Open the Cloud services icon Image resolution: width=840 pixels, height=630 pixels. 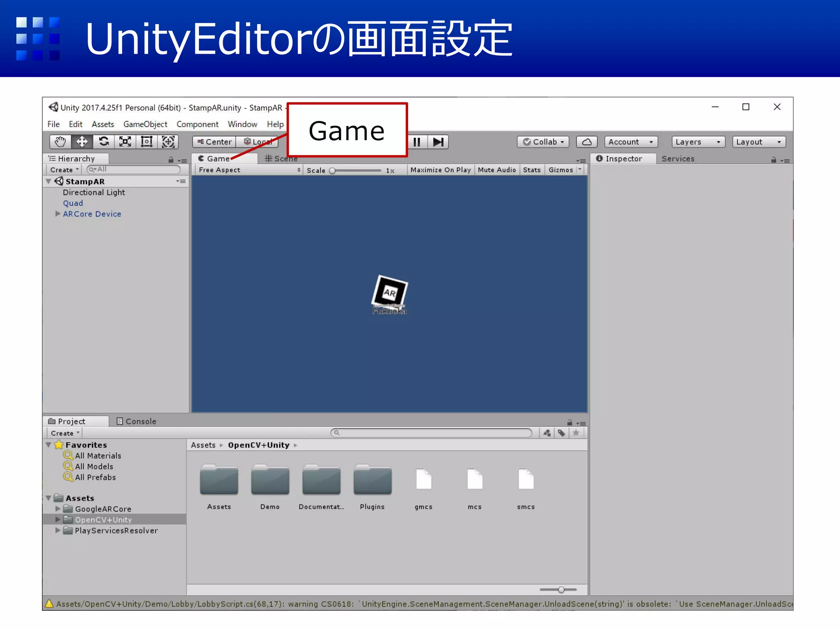pyautogui.click(x=587, y=142)
